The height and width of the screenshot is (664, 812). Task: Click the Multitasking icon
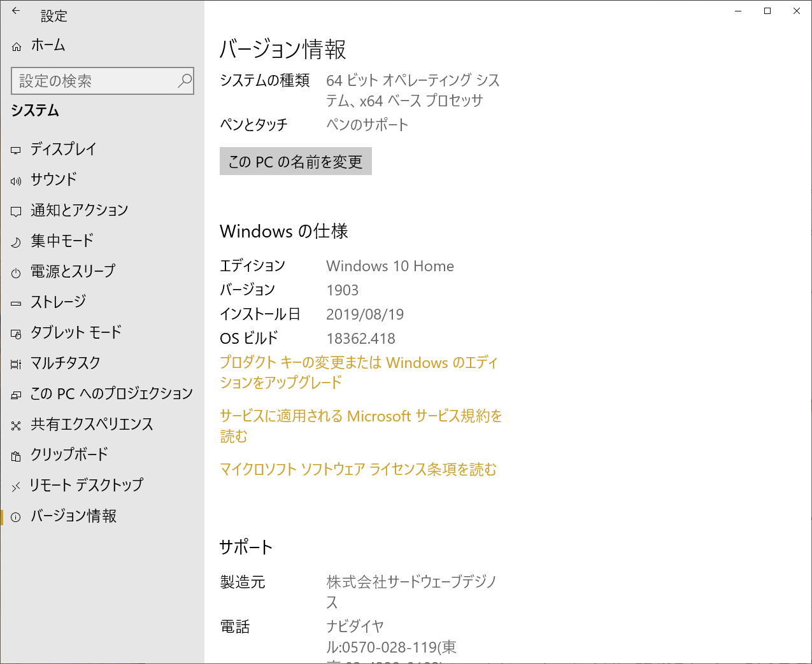point(16,364)
